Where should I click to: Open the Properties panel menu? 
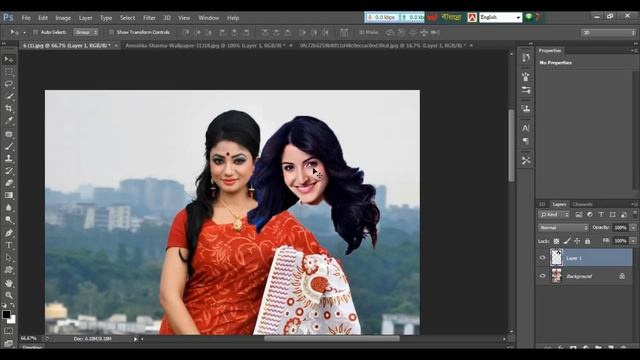point(634,51)
